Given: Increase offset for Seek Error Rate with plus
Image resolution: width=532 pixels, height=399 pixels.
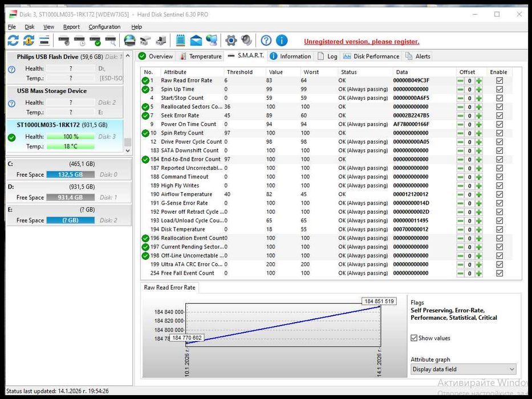Looking at the screenshot, I should (x=479, y=116).
